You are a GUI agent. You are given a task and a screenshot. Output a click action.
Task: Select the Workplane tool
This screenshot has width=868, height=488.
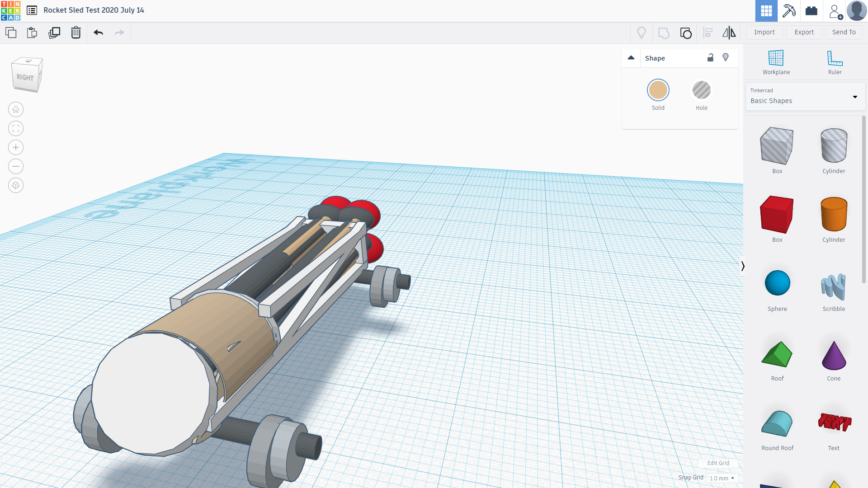(776, 62)
